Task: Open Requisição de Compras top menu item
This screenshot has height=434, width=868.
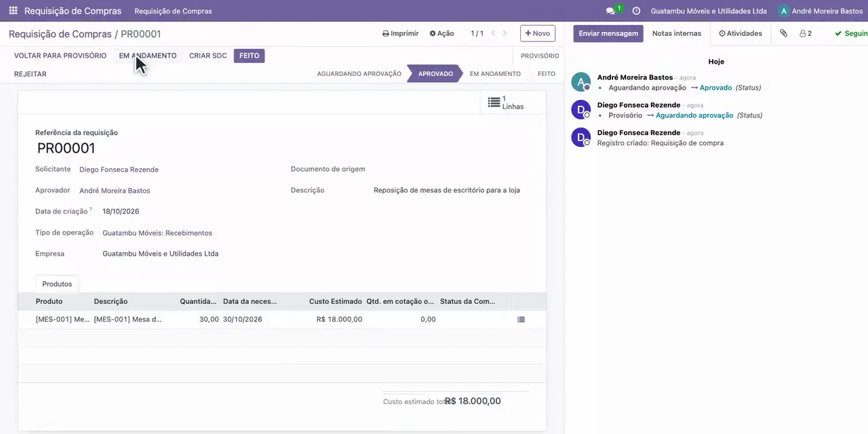Action: (173, 11)
